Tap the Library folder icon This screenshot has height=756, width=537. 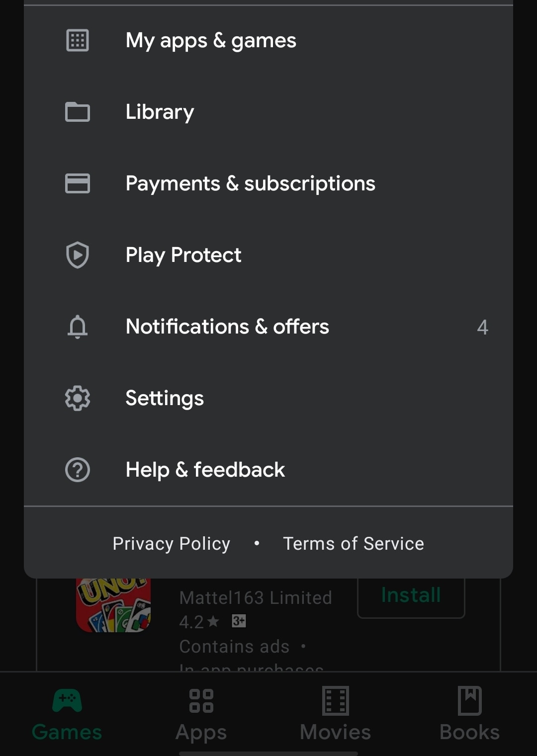tap(78, 112)
